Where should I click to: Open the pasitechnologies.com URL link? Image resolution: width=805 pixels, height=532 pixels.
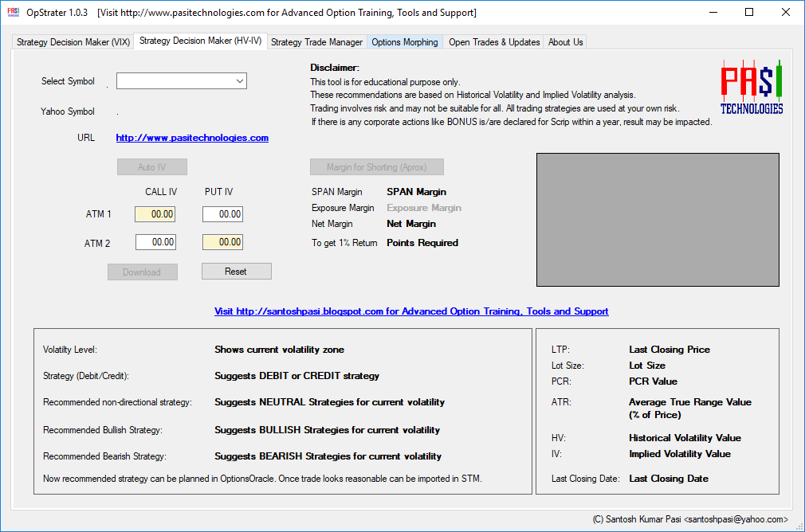192,138
